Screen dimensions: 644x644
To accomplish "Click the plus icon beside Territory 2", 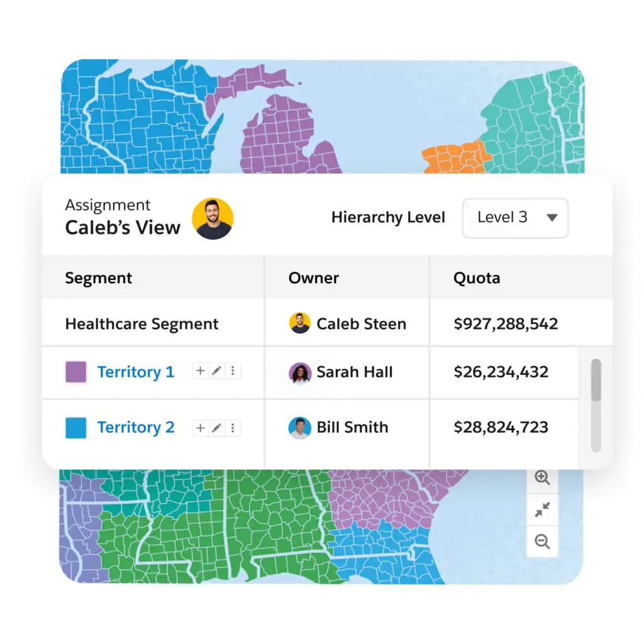I will (200, 428).
